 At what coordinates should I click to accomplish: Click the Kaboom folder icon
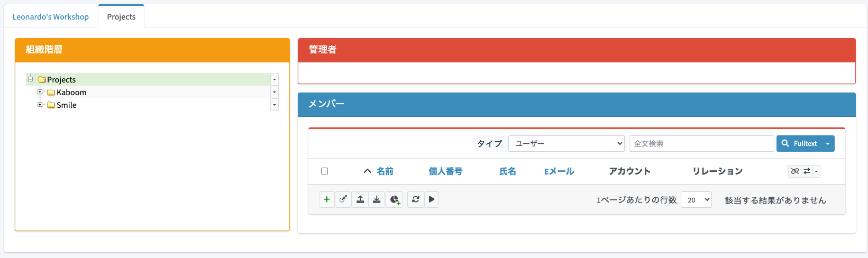pos(51,93)
